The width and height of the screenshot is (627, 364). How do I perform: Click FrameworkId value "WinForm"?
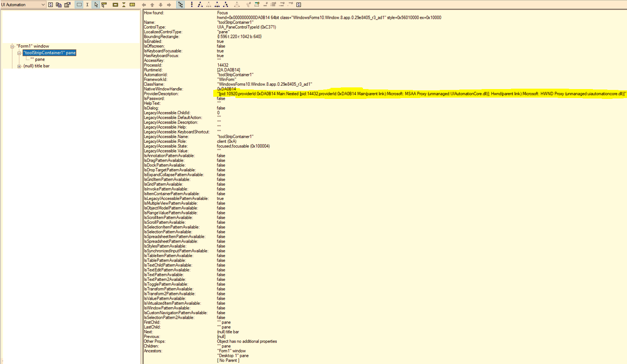[226, 79]
